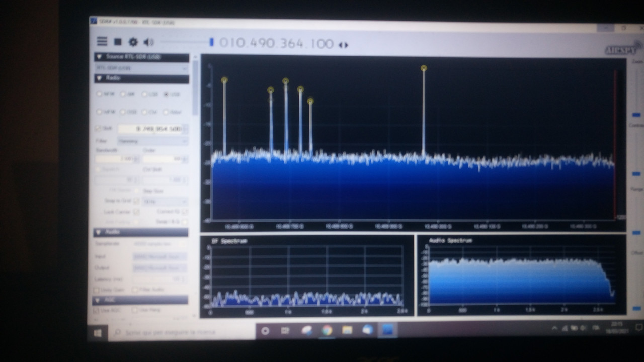Click the Windows taskbar search box
The image size is (644, 362).
tap(183, 332)
